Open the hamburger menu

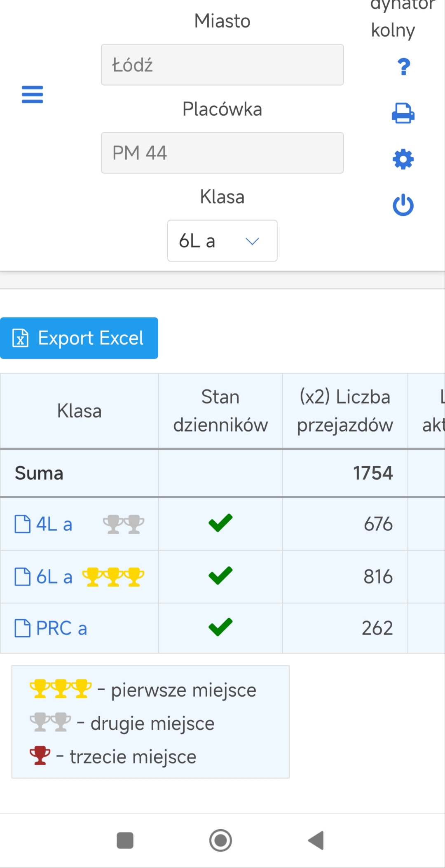coord(32,94)
